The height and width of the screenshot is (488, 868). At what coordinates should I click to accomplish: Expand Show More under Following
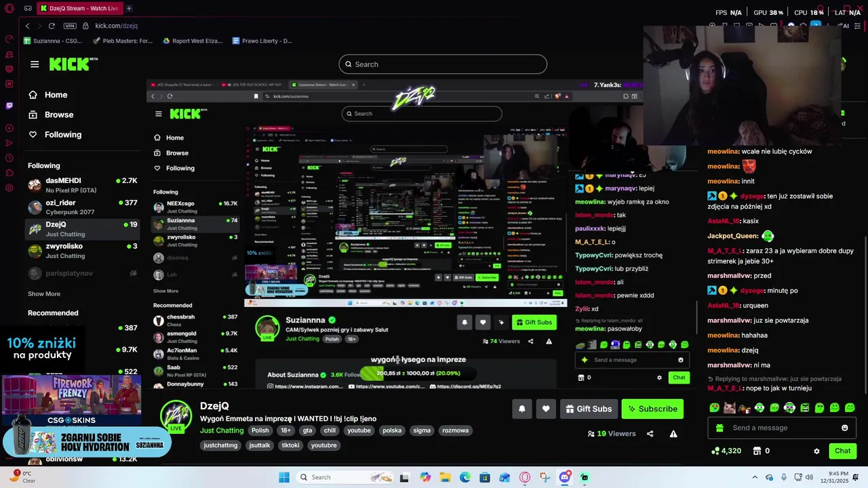pyautogui.click(x=44, y=294)
